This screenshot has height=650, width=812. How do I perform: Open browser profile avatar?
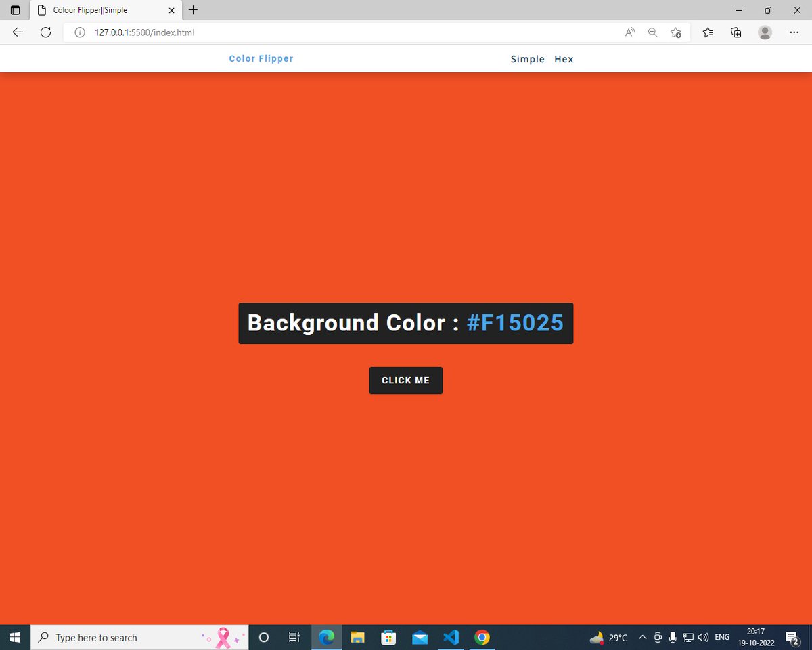[765, 32]
